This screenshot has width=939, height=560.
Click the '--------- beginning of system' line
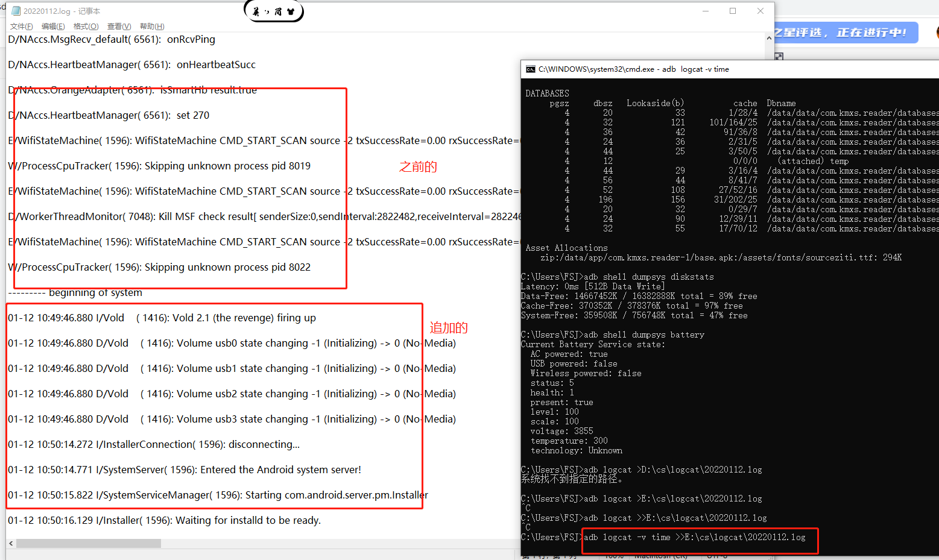[75, 292]
